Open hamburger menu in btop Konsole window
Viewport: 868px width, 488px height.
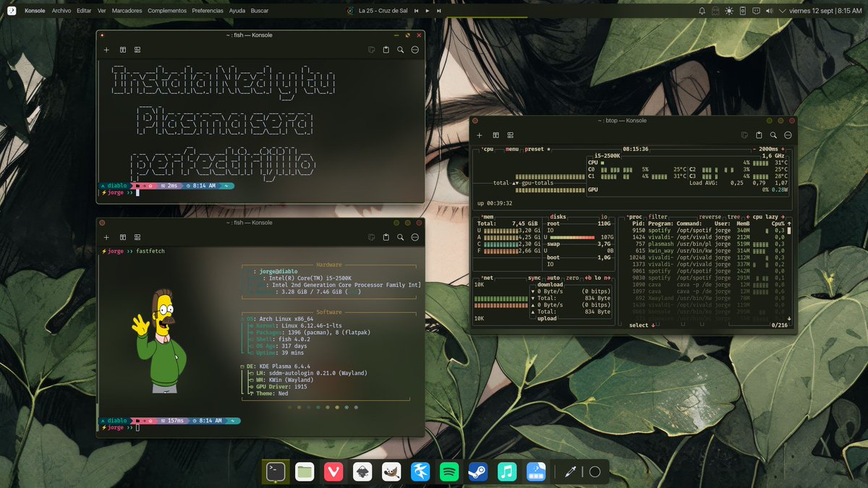pyautogui.click(x=788, y=135)
